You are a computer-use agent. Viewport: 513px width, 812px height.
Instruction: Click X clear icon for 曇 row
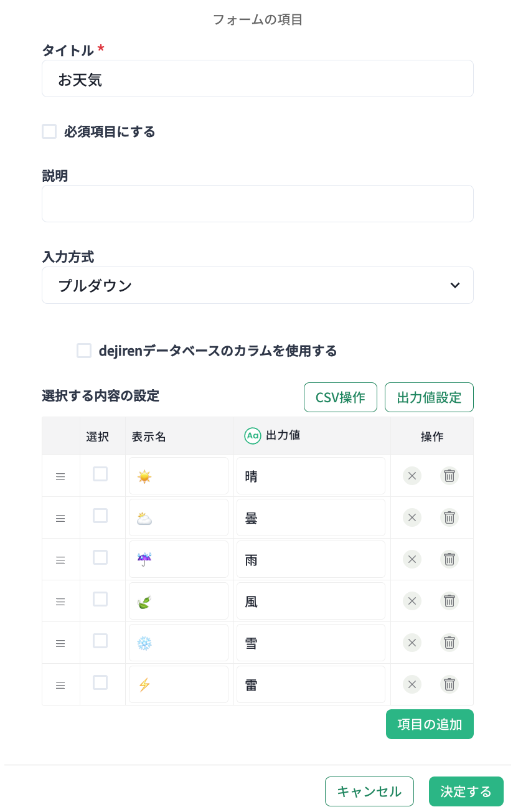[x=412, y=517]
